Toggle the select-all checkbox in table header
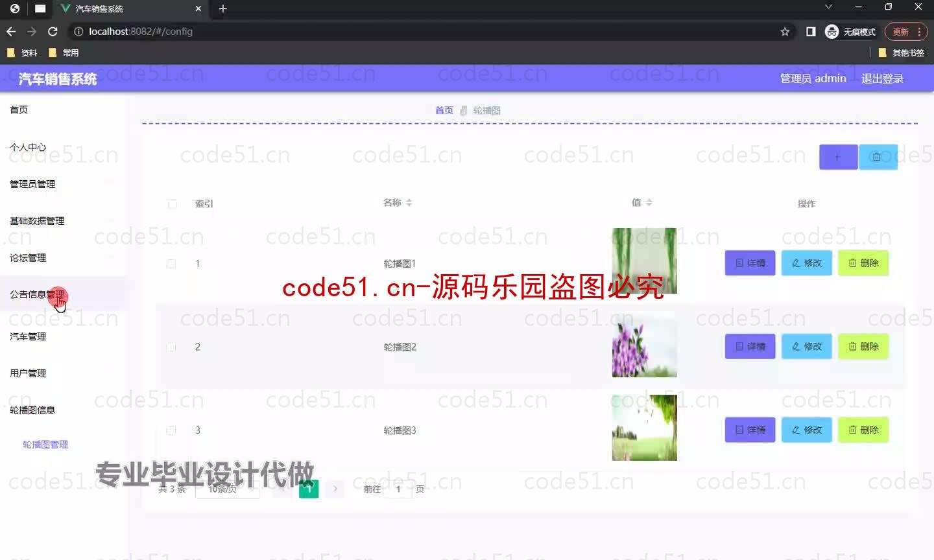This screenshot has width=934, height=560. click(172, 204)
